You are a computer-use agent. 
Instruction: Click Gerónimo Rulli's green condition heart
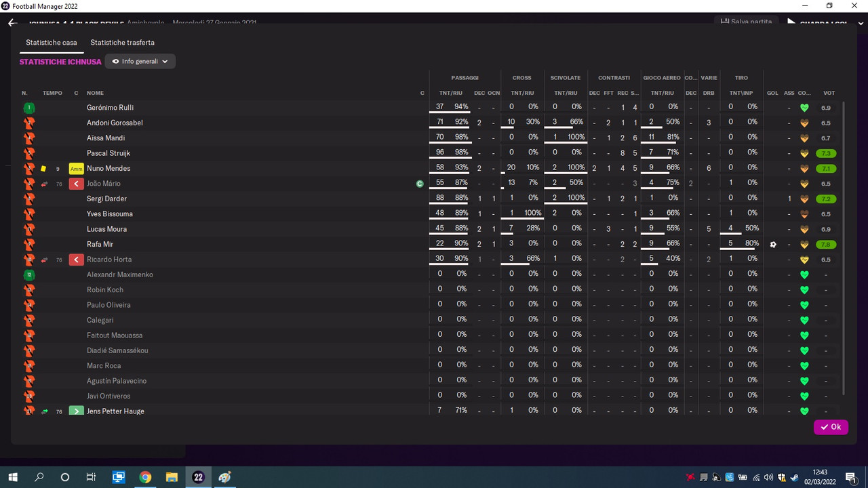point(805,108)
